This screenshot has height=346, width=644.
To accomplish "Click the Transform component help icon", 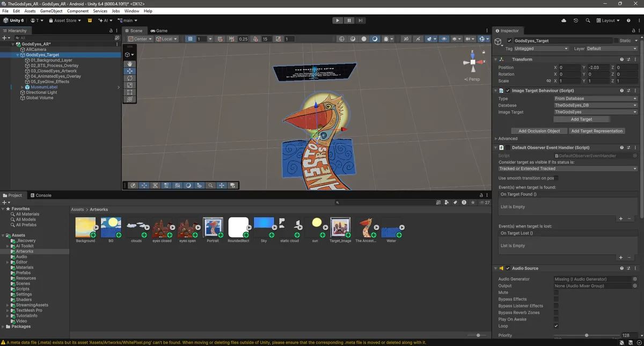I will pyautogui.click(x=622, y=60).
